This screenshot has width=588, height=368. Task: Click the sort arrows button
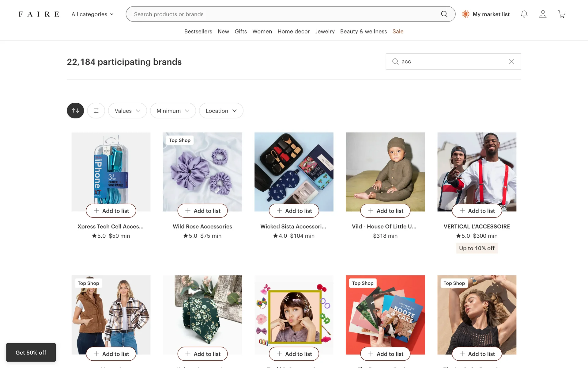75,111
